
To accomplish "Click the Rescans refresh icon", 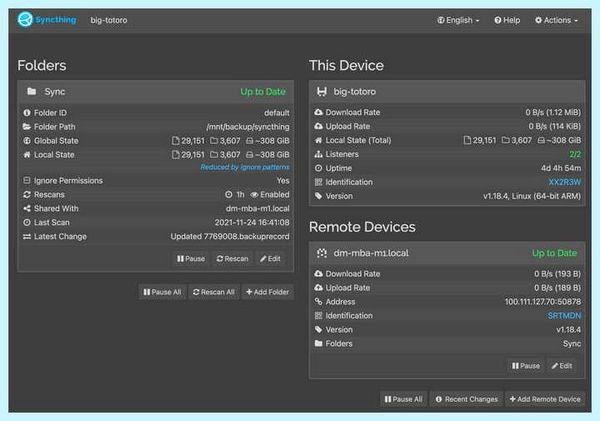I will click(27, 194).
